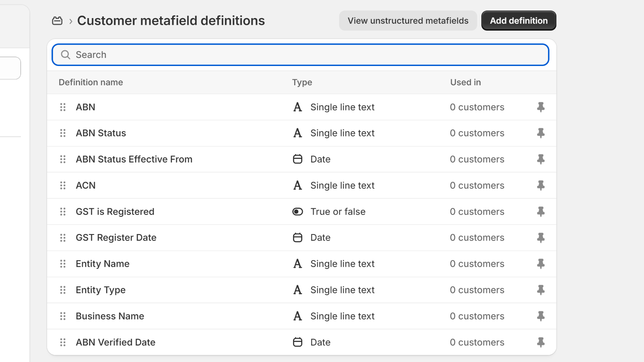The image size is (644, 362).
Task: Click "Single line text" in ACN row
Action: (343, 185)
